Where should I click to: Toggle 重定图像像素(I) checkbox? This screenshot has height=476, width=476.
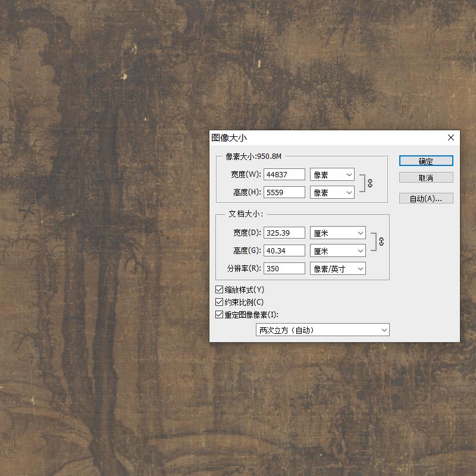(219, 315)
